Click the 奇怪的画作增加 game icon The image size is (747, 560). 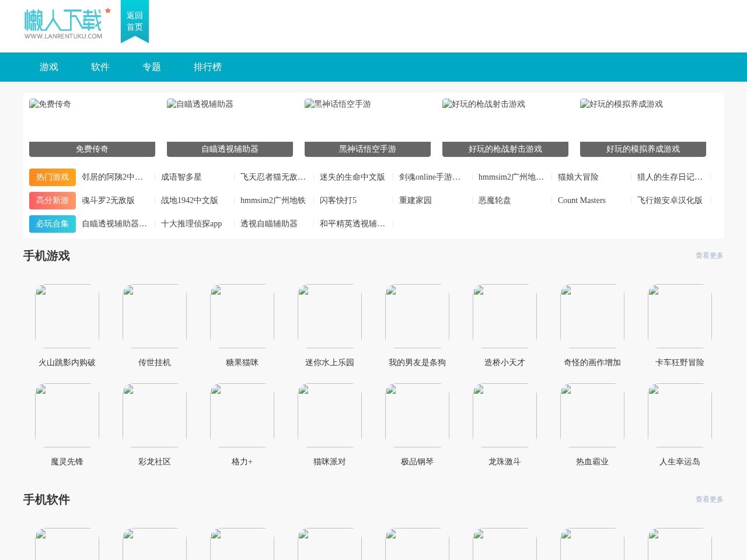592,316
